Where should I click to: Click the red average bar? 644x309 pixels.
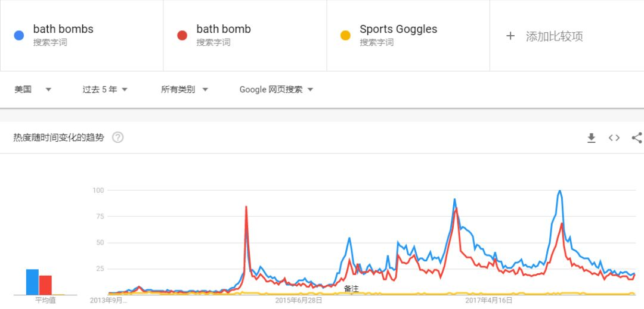45,285
